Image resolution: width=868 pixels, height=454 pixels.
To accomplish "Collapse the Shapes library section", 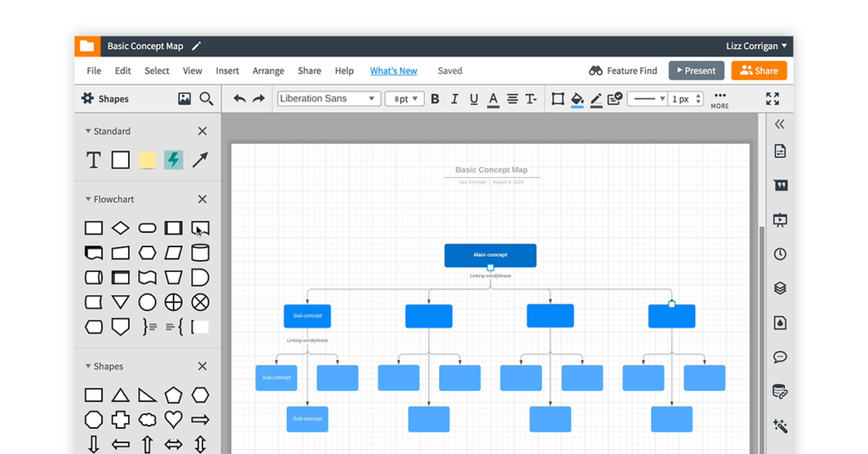I will 87,366.
